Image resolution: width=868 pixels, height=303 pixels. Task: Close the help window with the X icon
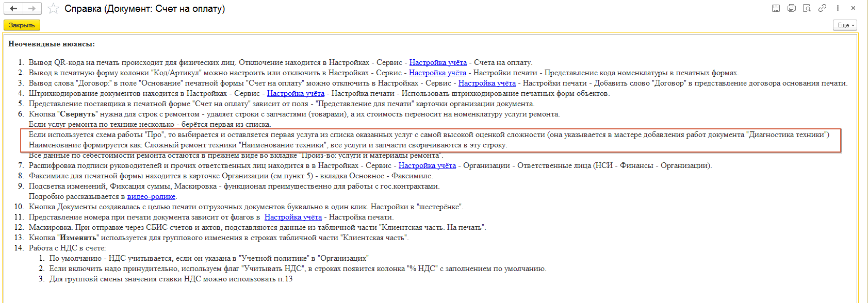click(x=853, y=8)
